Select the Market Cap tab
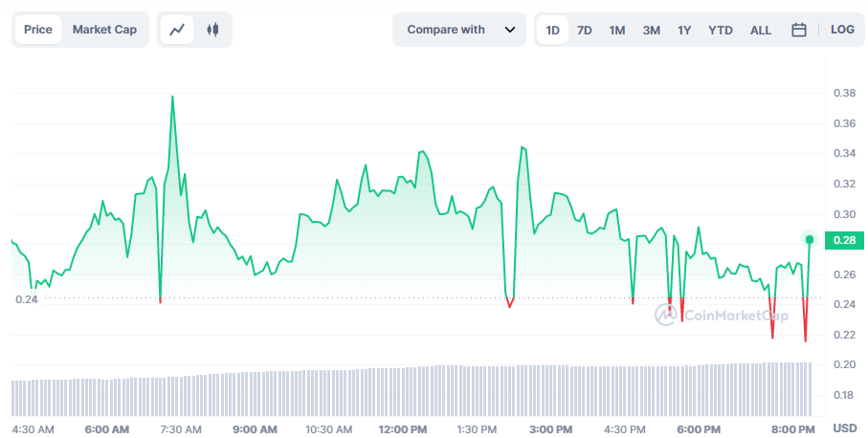This screenshot has height=438, width=868. coord(104,30)
